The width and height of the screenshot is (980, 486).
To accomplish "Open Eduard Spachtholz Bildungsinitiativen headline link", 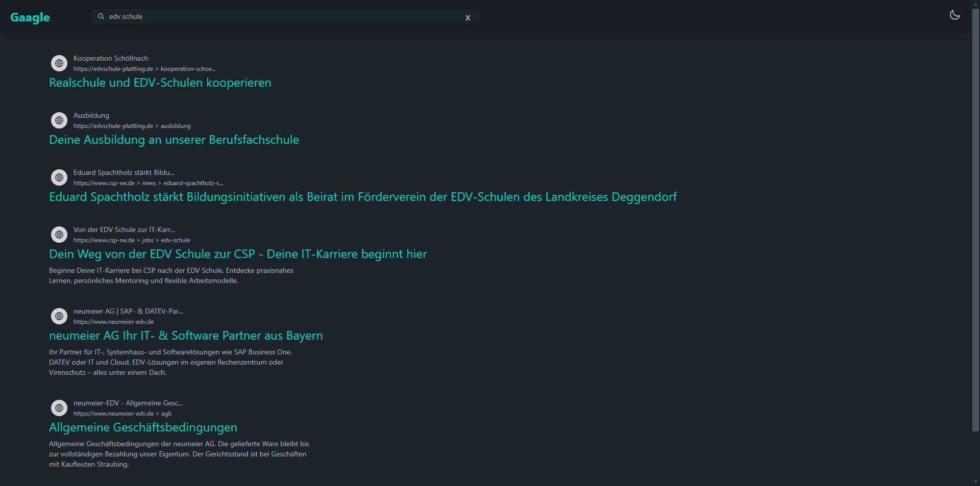I will [363, 197].
